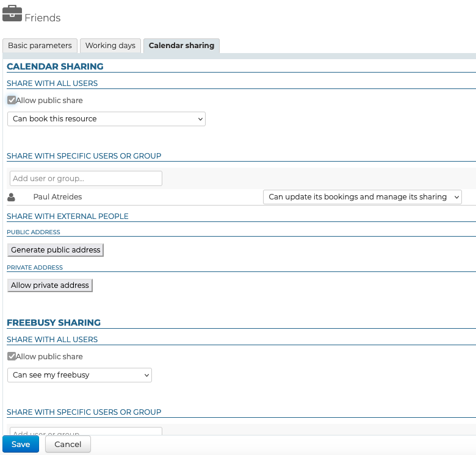This screenshot has width=476, height=455.
Task: Click the Friends resource title
Action: [x=43, y=18]
